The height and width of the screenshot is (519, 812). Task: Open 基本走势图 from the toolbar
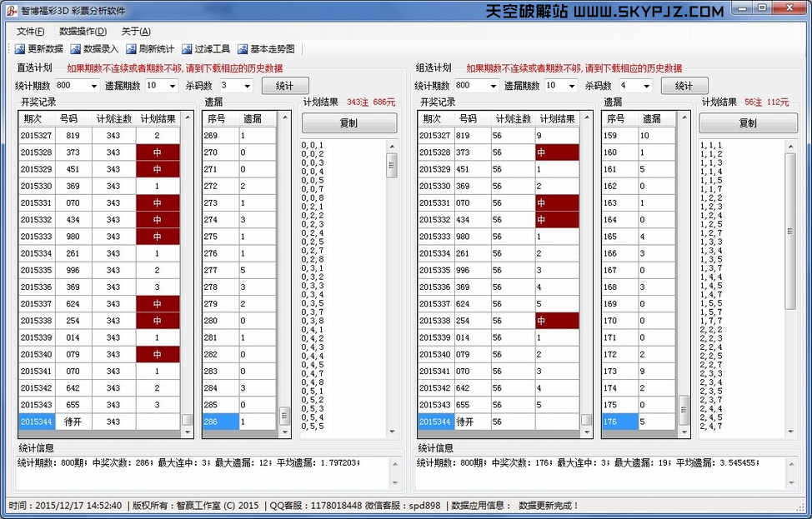tap(243, 49)
